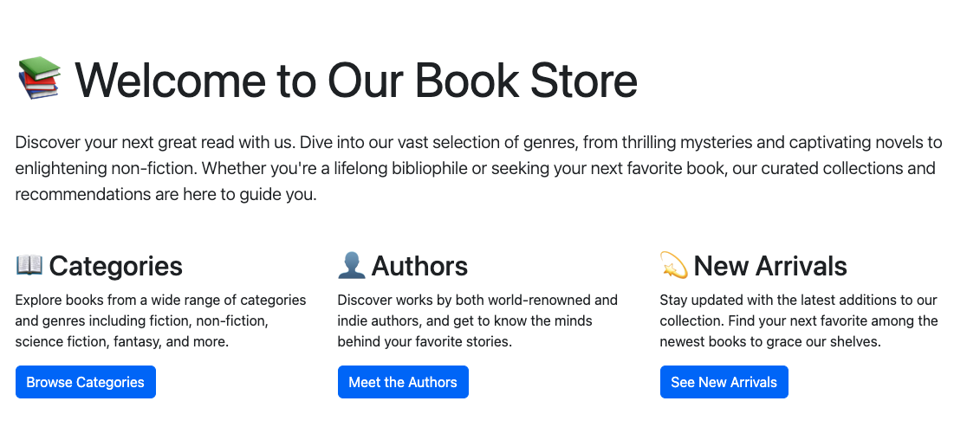980x440 pixels.
Task: Select the Categories section heading
Action: pyautogui.click(x=115, y=266)
